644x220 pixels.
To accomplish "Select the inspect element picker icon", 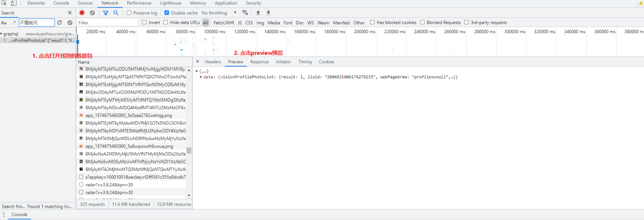I will click(4, 3).
